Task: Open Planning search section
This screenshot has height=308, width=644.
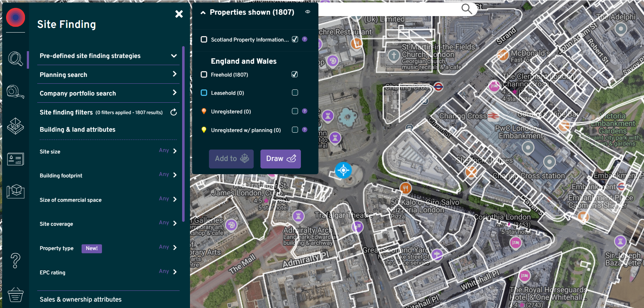Action: (x=108, y=74)
